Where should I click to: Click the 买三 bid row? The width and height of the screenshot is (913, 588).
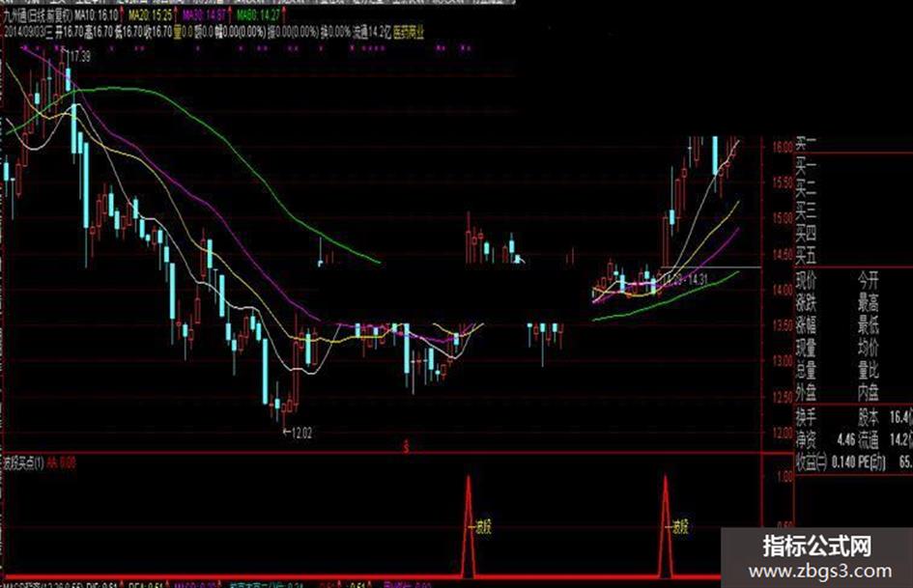point(806,210)
